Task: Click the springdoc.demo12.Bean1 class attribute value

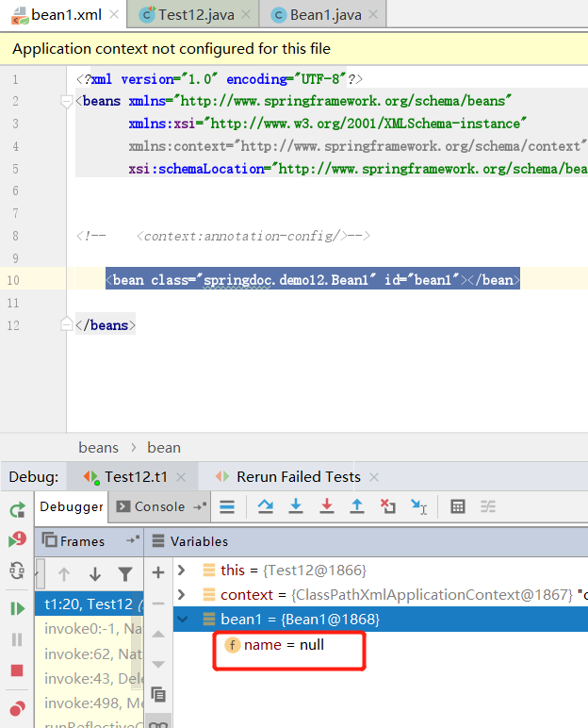Action: tap(286, 280)
